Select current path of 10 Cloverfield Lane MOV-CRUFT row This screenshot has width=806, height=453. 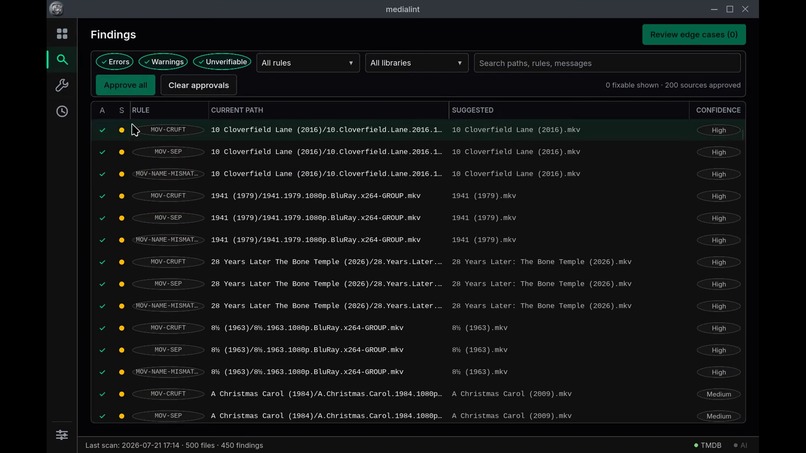click(x=326, y=130)
